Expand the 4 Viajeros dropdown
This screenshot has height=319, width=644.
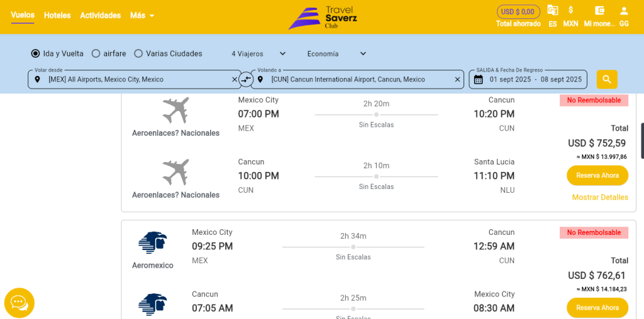pyautogui.click(x=258, y=54)
